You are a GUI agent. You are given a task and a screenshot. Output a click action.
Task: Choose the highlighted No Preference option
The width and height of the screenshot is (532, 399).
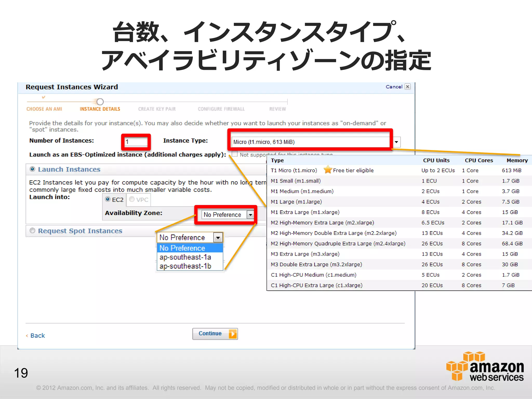pyautogui.click(x=190, y=248)
